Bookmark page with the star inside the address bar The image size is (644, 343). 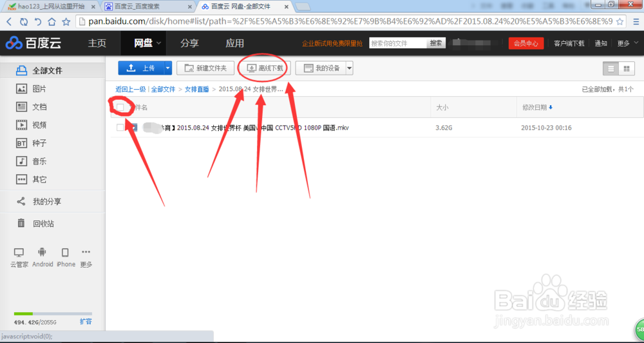pyautogui.click(x=620, y=22)
